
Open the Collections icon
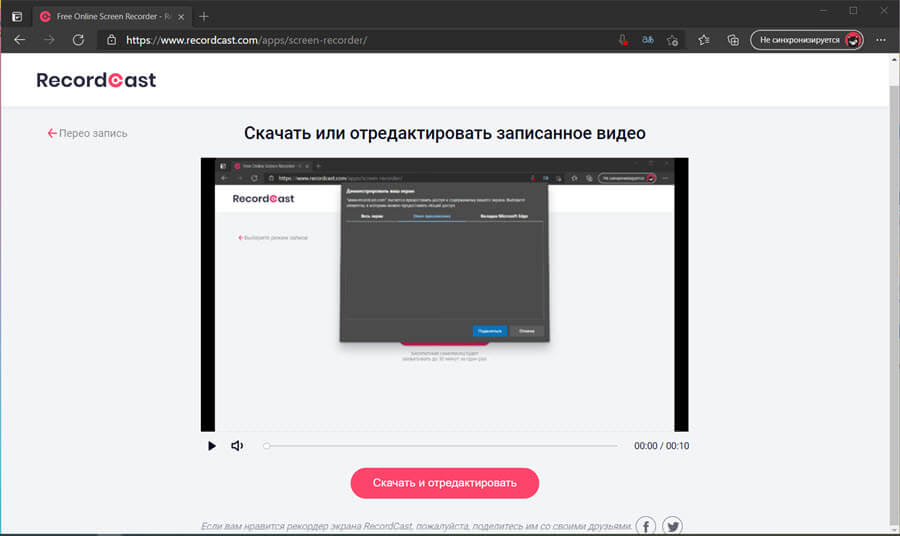click(733, 40)
